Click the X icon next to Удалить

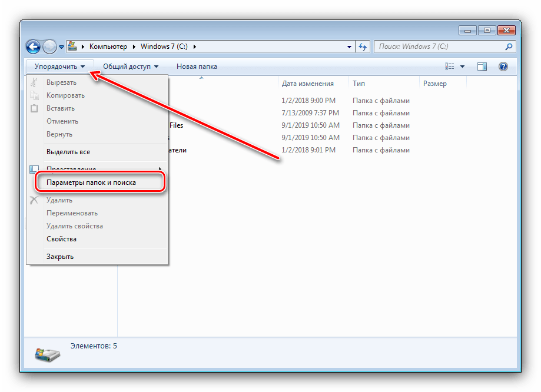[34, 200]
